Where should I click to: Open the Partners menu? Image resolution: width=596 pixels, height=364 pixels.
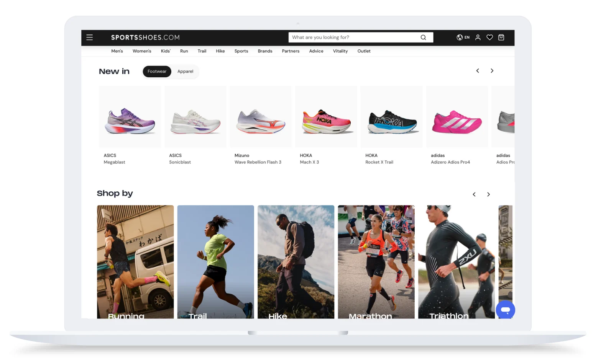coord(291,51)
